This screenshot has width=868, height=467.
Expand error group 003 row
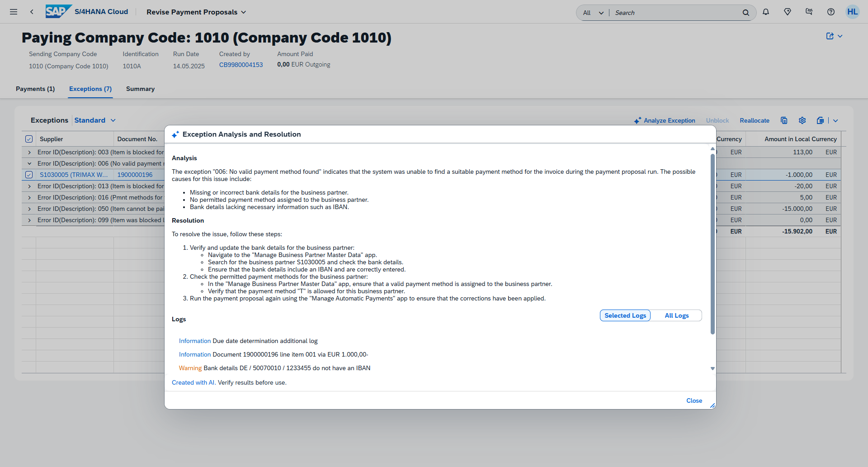pos(29,152)
